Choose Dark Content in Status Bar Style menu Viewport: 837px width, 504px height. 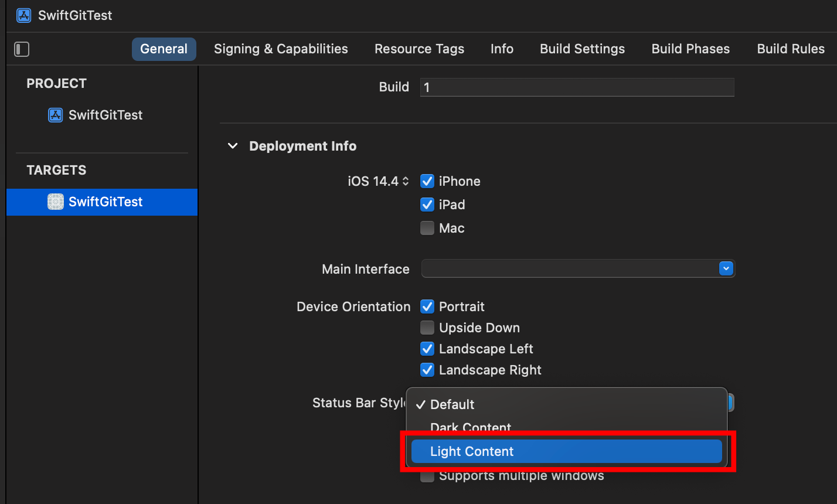(566, 428)
